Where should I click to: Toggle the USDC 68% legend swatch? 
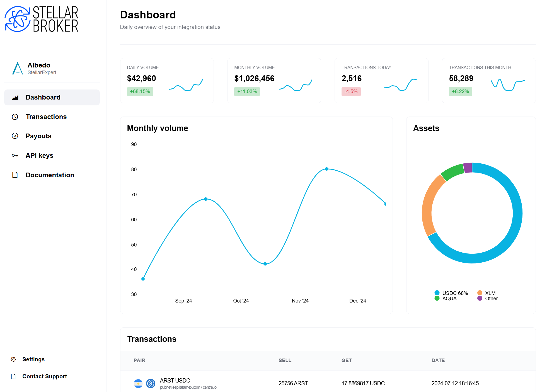pos(437,293)
